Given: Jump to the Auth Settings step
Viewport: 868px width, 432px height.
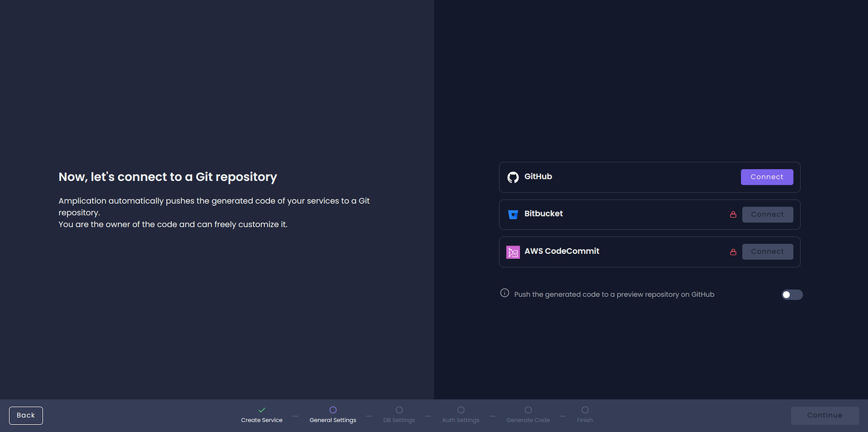Looking at the screenshot, I should coord(461,415).
